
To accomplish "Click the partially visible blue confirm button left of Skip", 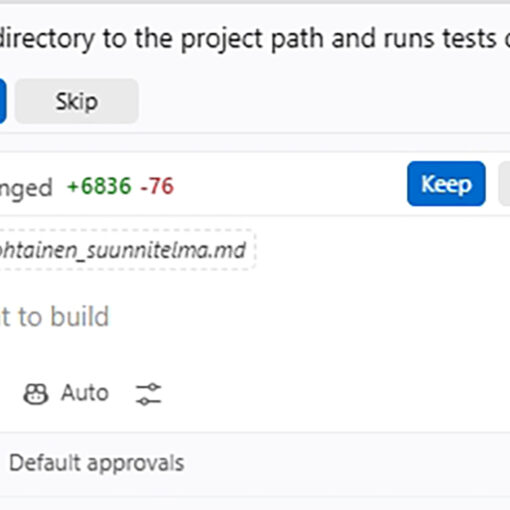I will click(3, 101).
